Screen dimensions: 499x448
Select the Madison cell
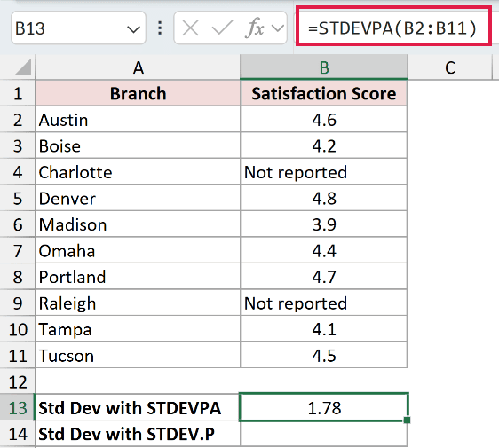[x=138, y=224]
